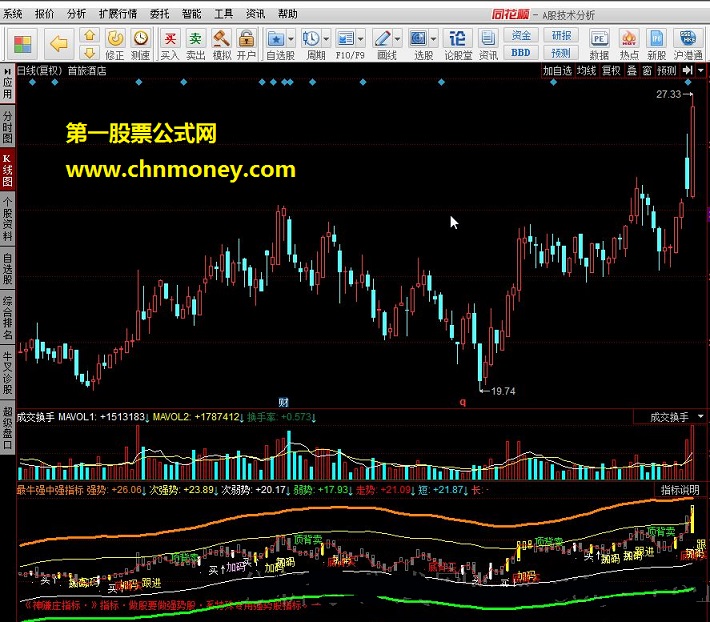Open the 自选股 star folder icon
This screenshot has height=622, width=710.
click(276, 38)
